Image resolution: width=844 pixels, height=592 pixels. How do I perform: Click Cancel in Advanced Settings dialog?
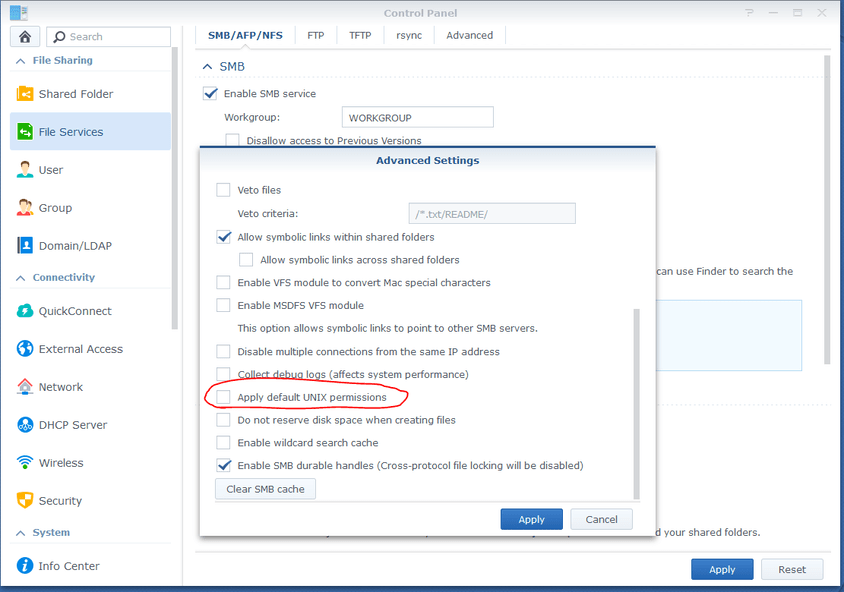coord(601,519)
